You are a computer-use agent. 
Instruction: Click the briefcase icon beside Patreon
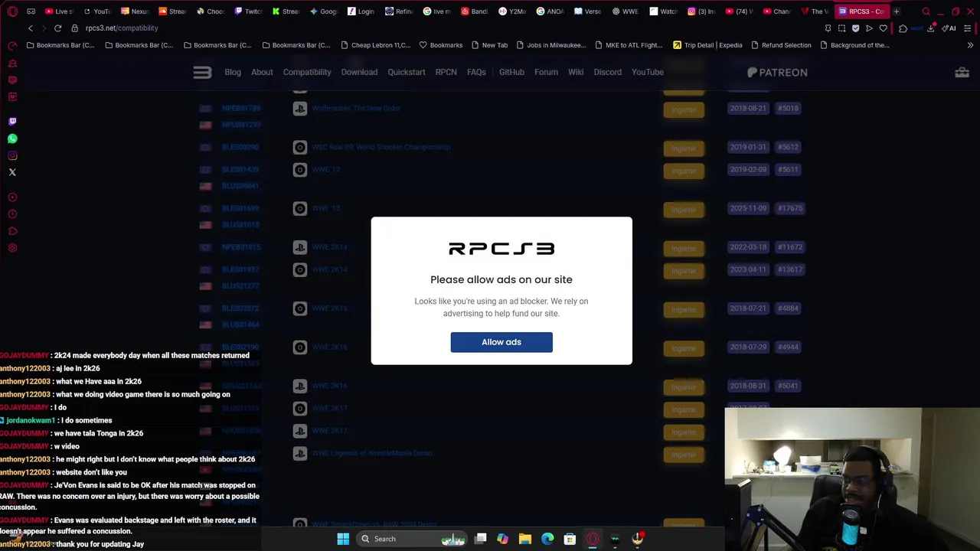click(x=962, y=72)
